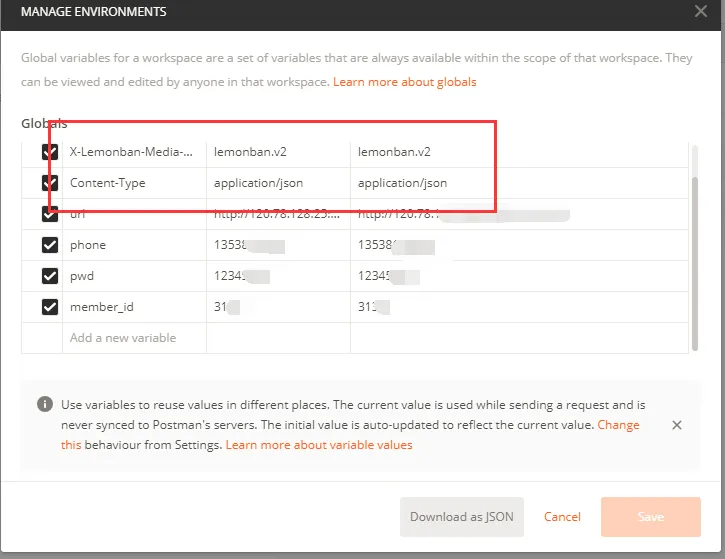Screen dimensions: 725x559
Task: Uncheck the Content-Type variable checkbox
Action: pyautogui.click(x=50, y=183)
